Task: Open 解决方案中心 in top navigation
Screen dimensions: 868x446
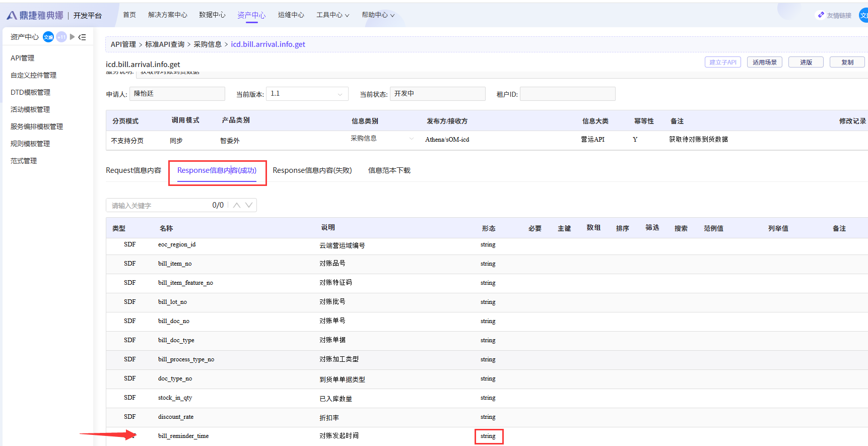Action: pos(168,15)
